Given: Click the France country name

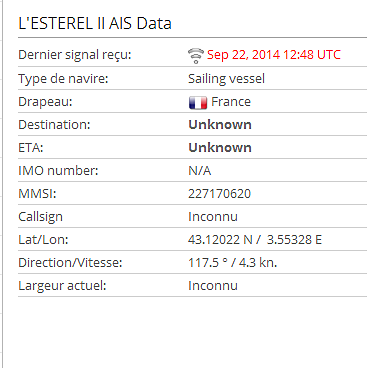Looking at the screenshot, I should 231,102.
